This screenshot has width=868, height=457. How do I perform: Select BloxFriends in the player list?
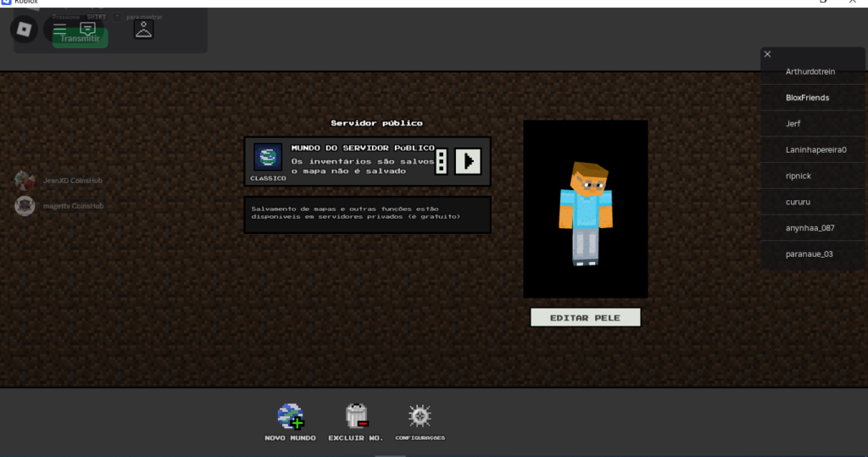point(807,98)
